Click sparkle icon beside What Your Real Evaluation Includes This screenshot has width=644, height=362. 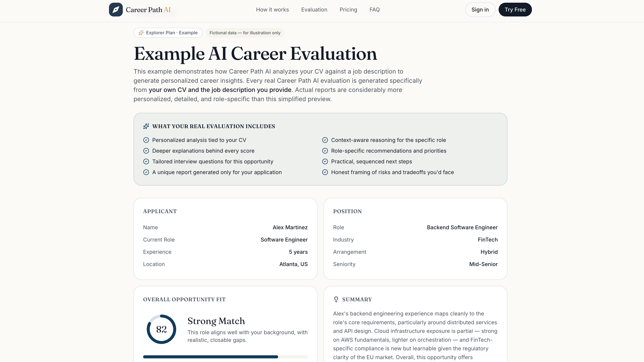point(146,126)
